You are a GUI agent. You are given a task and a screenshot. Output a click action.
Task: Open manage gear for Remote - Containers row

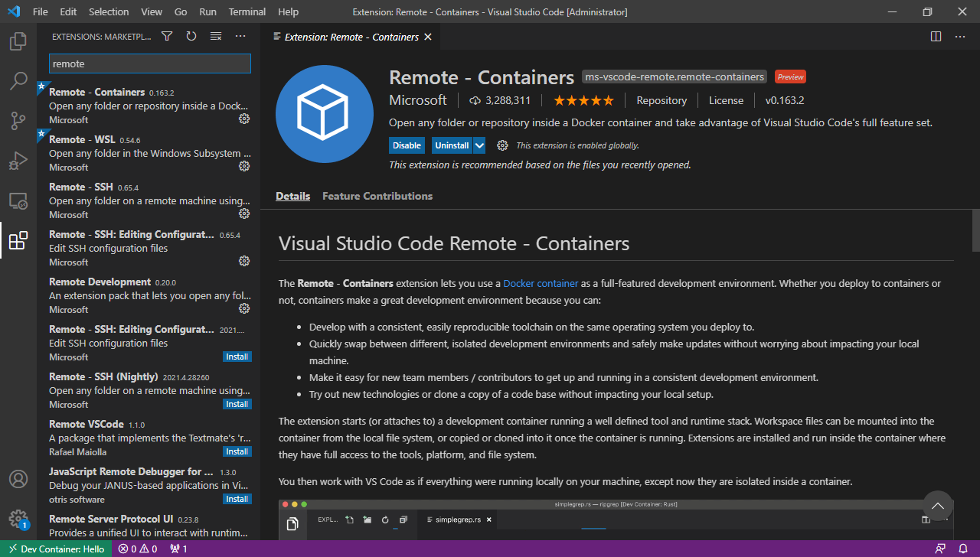click(x=244, y=119)
